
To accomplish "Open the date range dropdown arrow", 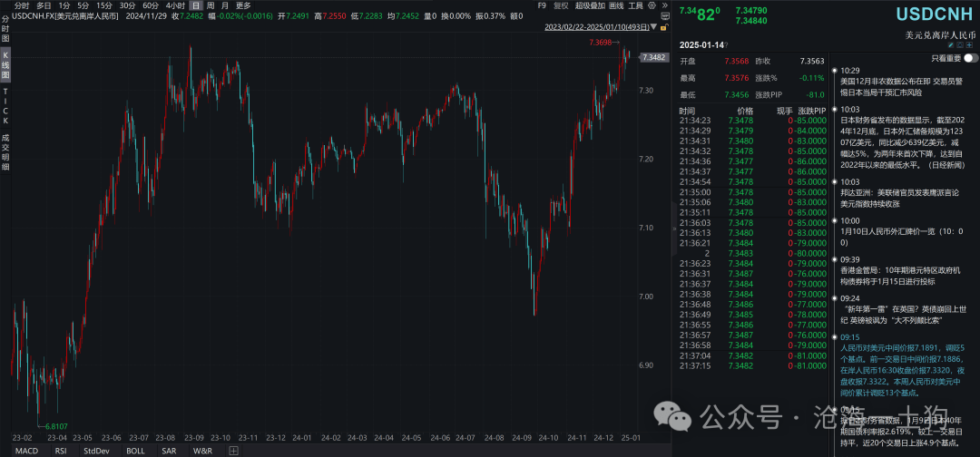I will coord(653,27).
